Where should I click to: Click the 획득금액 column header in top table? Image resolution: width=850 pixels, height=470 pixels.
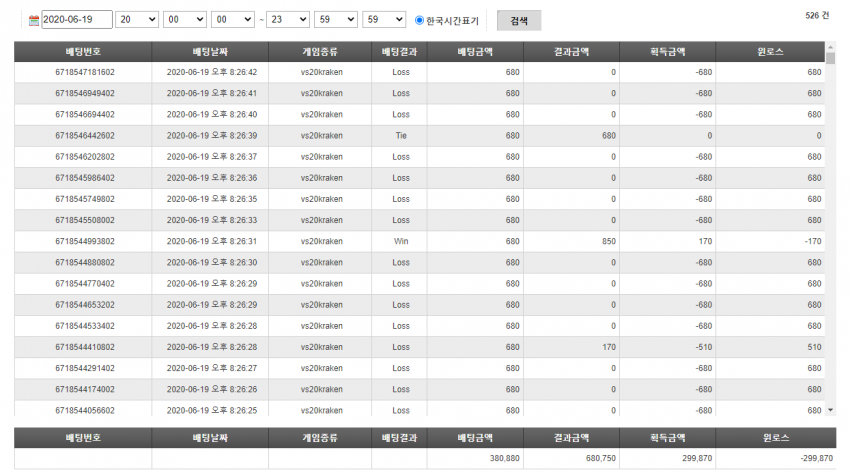(668, 52)
